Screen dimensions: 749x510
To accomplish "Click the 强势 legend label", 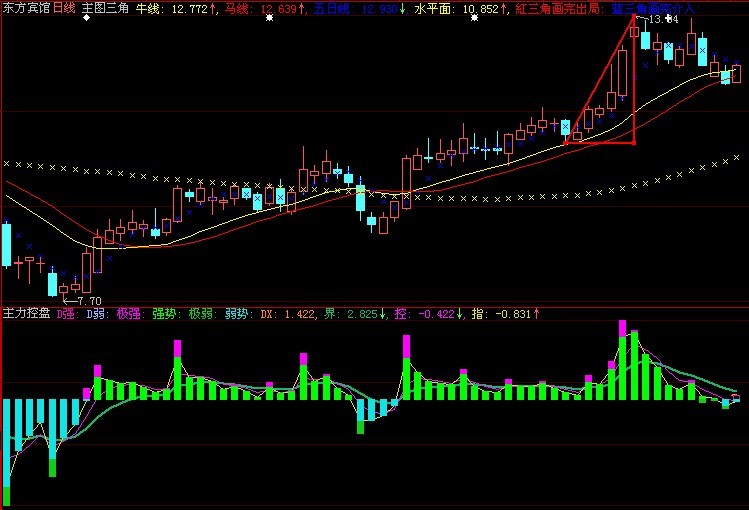I will click(164, 314).
